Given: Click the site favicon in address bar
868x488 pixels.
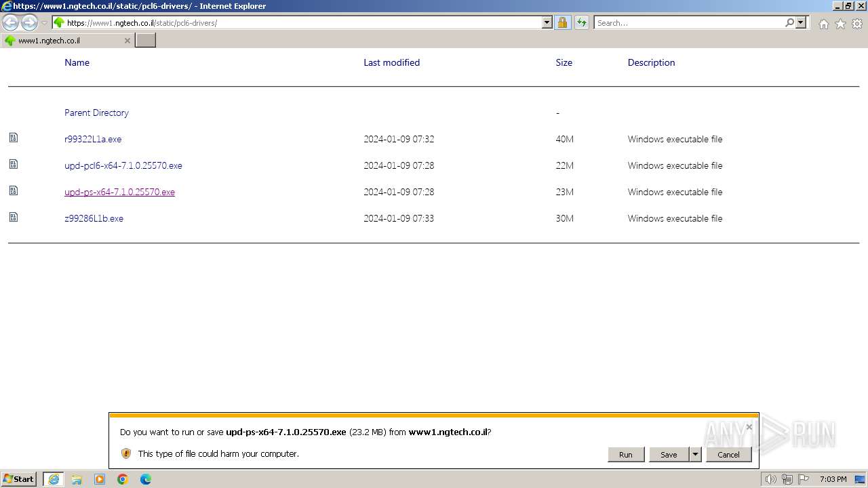Looking at the screenshot, I should (x=59, y=23).
